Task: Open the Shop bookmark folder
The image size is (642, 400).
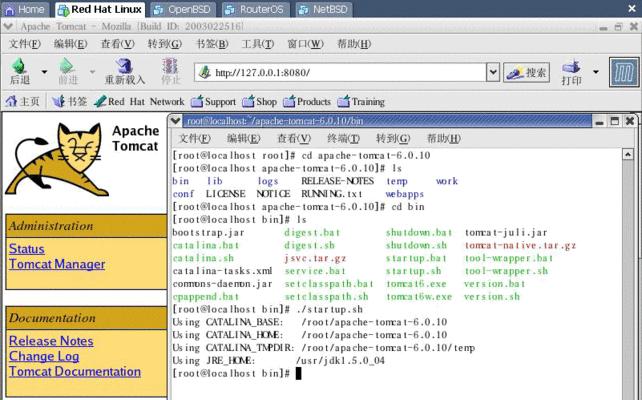Action: click(x=260, y=101)
